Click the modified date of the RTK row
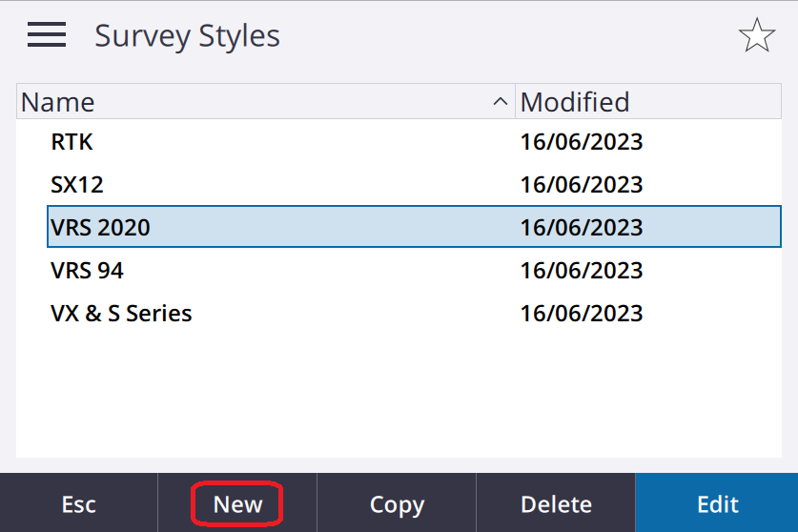This screenshot has width=798, height=532. (582, 142)
